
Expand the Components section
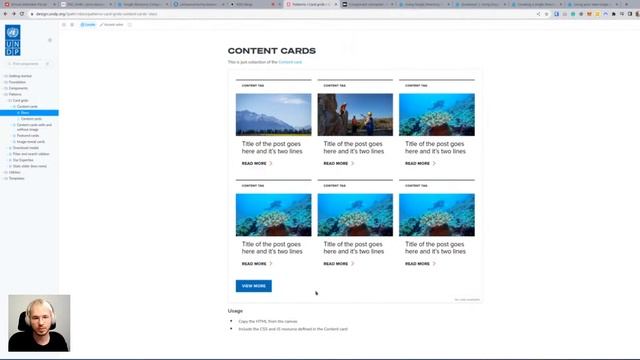tap(18, 88)
